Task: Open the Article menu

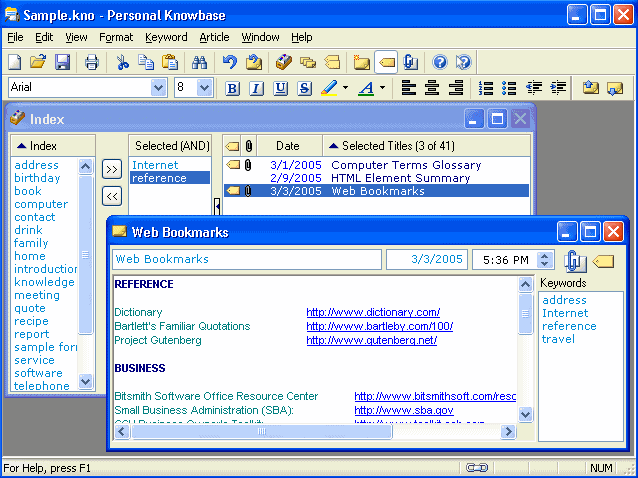Action: (214, 37)
